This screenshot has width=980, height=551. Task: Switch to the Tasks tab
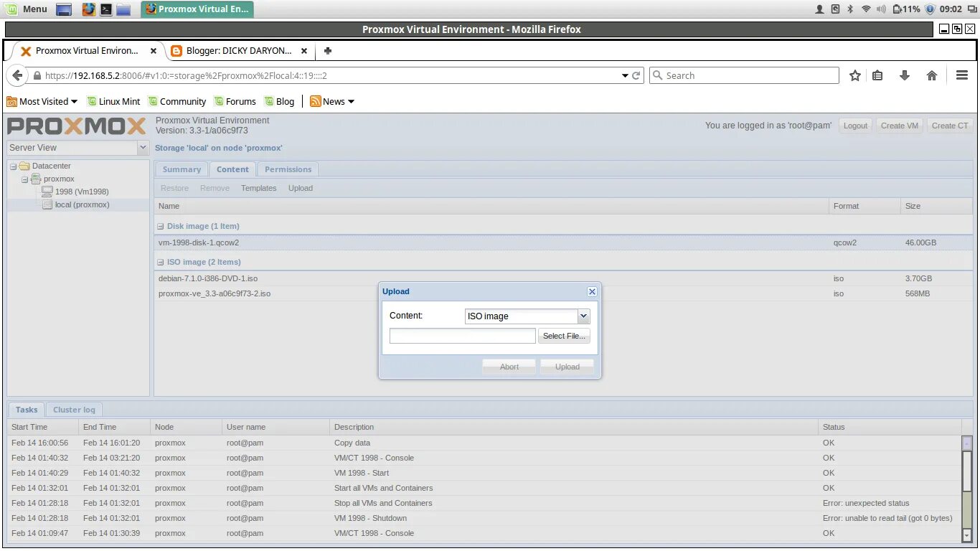point(27,410)
